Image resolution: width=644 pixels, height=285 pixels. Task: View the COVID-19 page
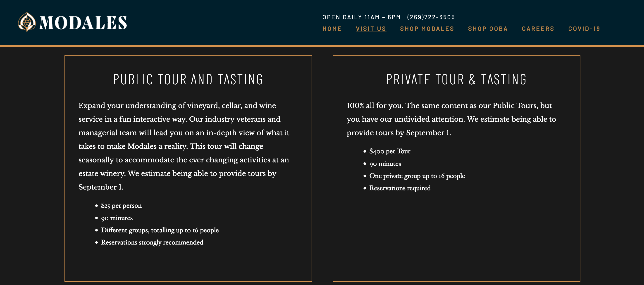(584, 29)
